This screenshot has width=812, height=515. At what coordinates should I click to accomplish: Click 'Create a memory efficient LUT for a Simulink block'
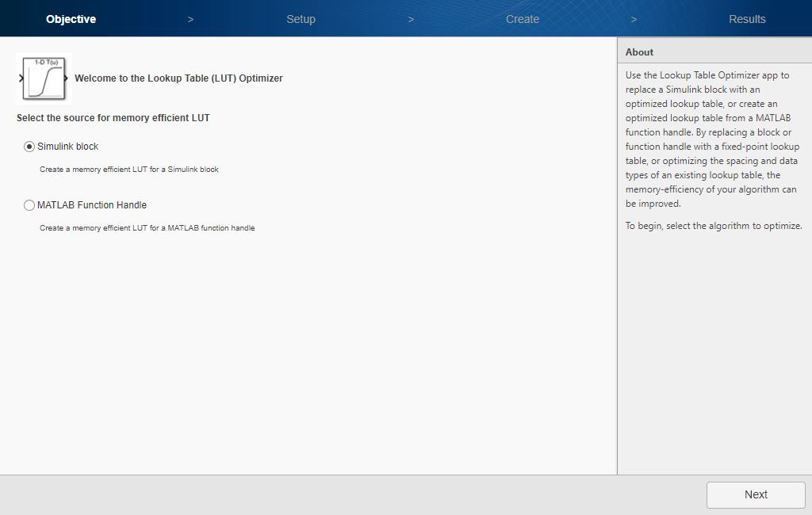[x=129, y=170]
